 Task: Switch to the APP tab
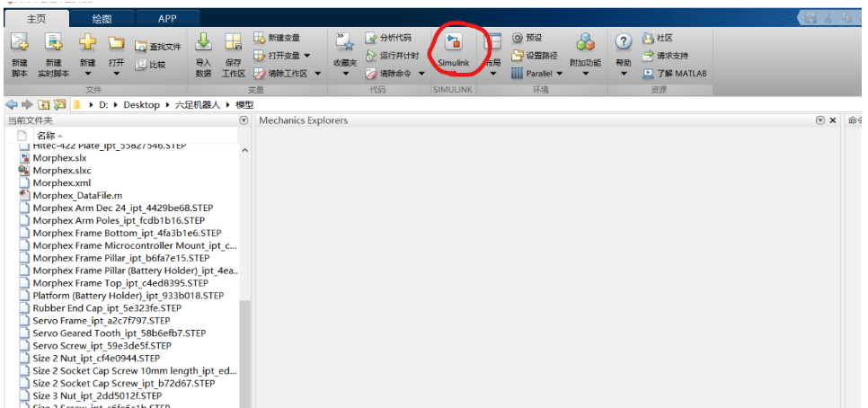[167, 18]
